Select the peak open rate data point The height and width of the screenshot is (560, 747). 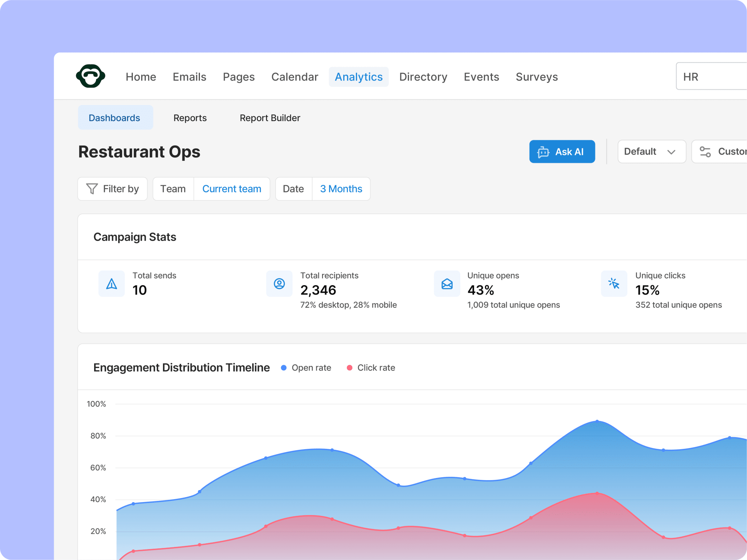[597, 421]
